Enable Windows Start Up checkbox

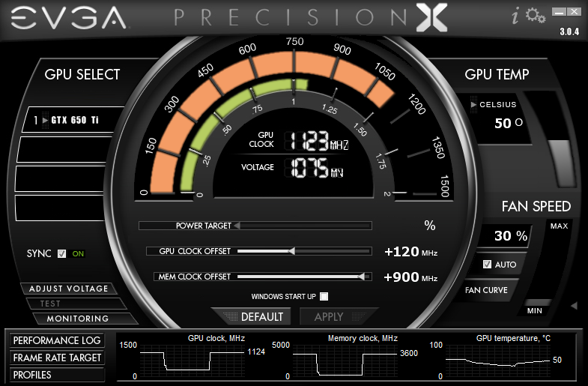tap(324, 296)
